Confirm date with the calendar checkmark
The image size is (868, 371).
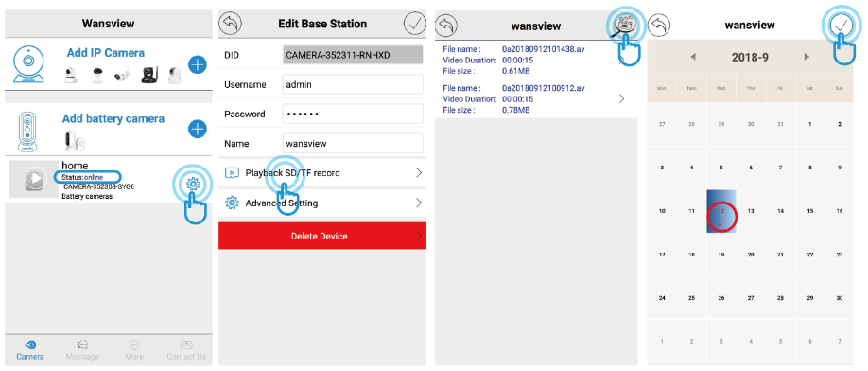(841, 25)
